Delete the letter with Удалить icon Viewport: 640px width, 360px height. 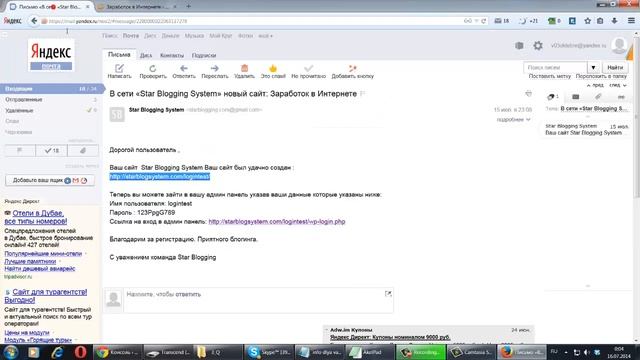[244, 68]
